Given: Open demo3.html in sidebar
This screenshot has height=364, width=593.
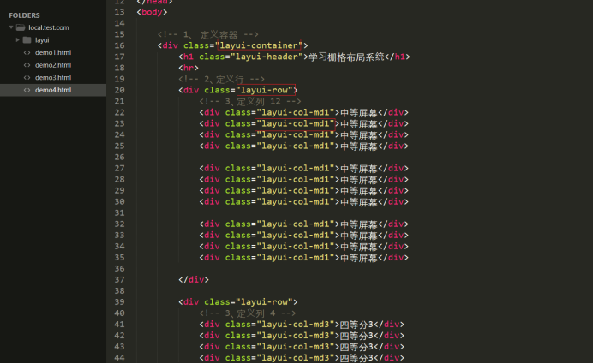Looking at the screenshot, I should (53, 77).
